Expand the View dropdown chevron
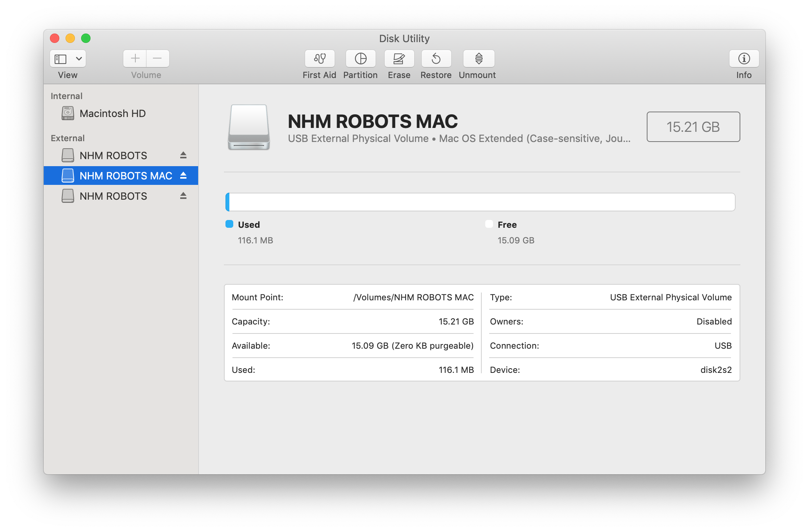This screenshot has height=532, width=809. tap(79, 59)
